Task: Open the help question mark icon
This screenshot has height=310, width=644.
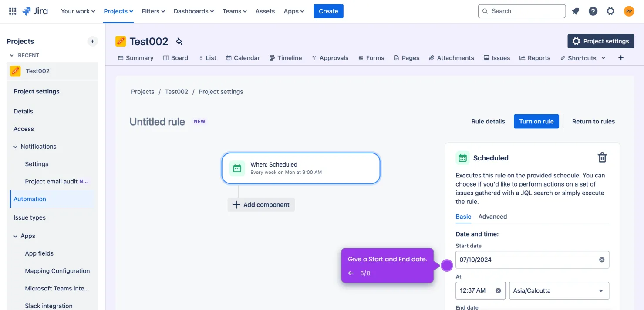Action: pos(593,11)
